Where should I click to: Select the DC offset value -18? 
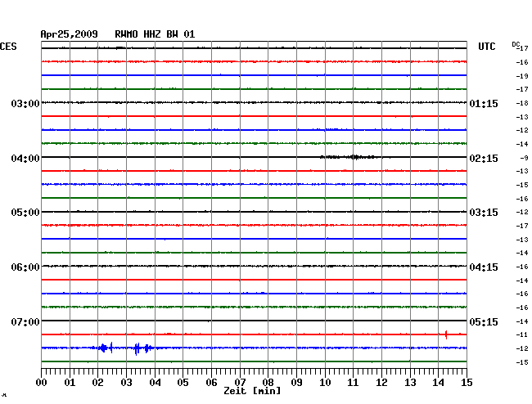tap(522, 103)
